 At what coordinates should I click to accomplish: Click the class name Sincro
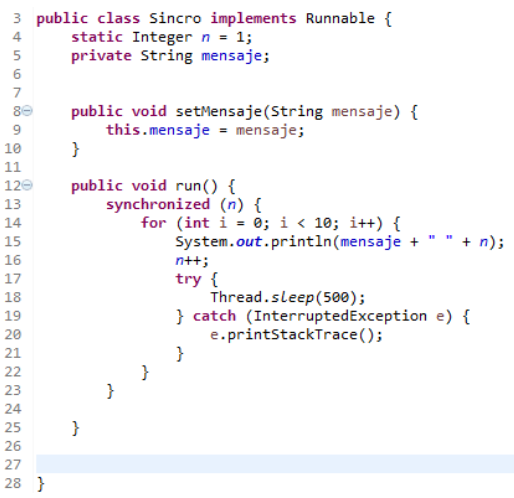[175, 18]
